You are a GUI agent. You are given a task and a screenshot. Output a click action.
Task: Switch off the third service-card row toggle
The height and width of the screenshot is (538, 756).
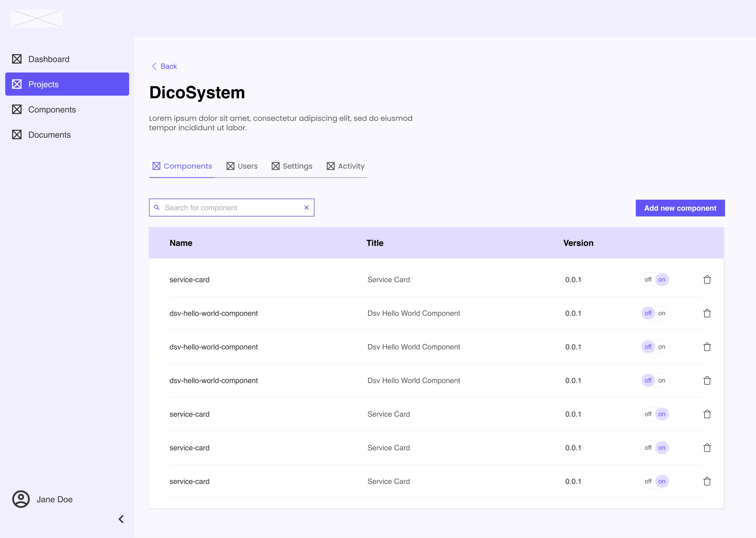[648, 448]
